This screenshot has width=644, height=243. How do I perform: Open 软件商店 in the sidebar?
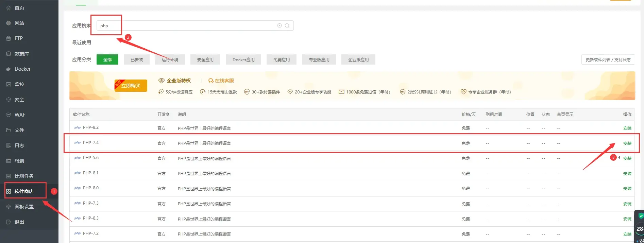coord(24,191)
